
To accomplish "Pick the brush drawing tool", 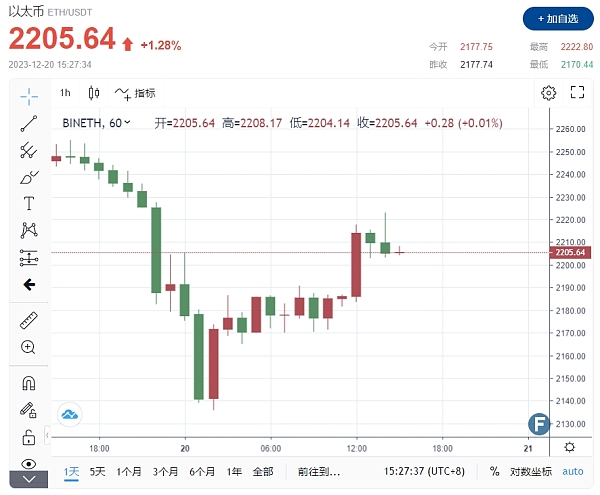I will (28, 177).
